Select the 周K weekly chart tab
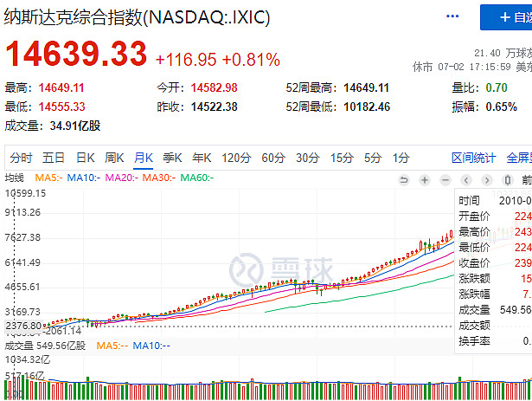 [x=114, y=158]
